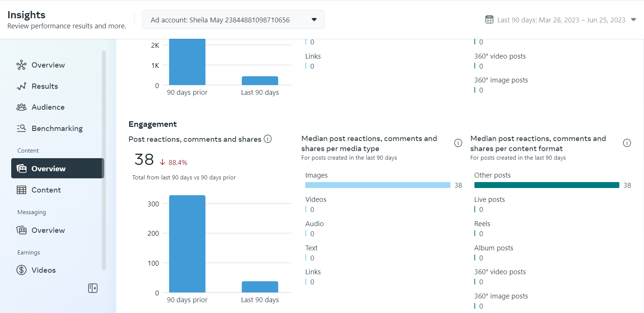Click the Results graph icon

(21, 86)
